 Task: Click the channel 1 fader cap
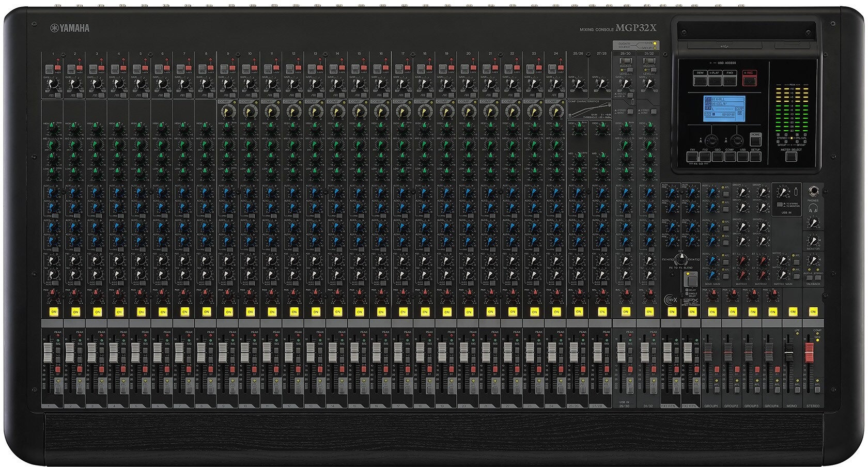coord(48,352)
